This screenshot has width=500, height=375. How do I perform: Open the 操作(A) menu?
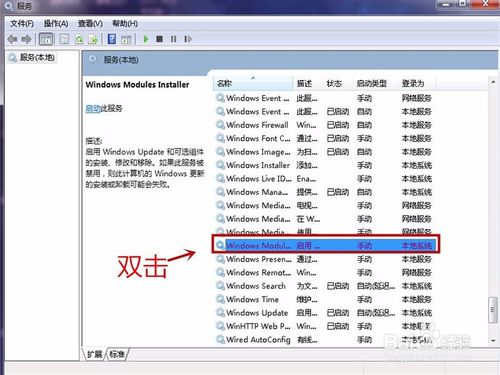tap(56, 23)
